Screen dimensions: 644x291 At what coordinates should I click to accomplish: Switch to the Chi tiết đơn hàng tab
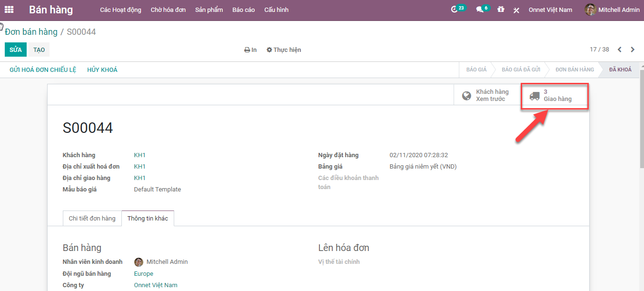pyautogui.click(x=92, y=219)
